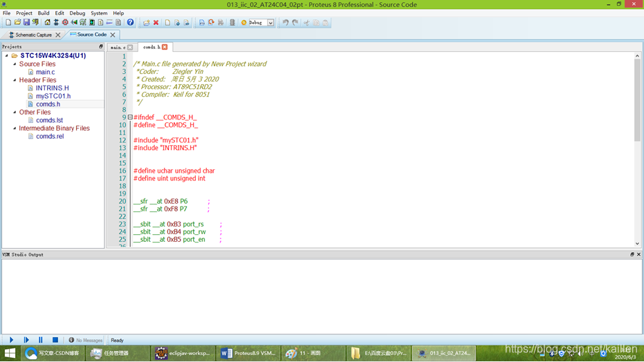
Task: Open the Debug menu
Action: pos(77,13)
